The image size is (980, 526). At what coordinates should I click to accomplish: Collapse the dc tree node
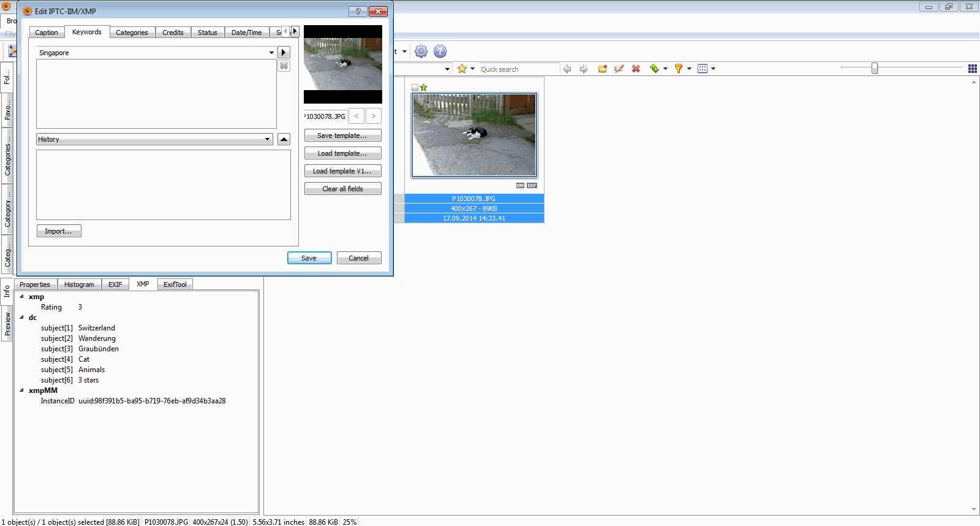coord(21,318)
